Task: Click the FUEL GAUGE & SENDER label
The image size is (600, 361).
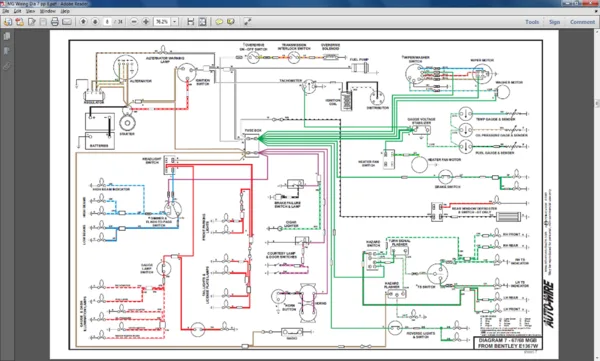Action: tap(495, 153)
